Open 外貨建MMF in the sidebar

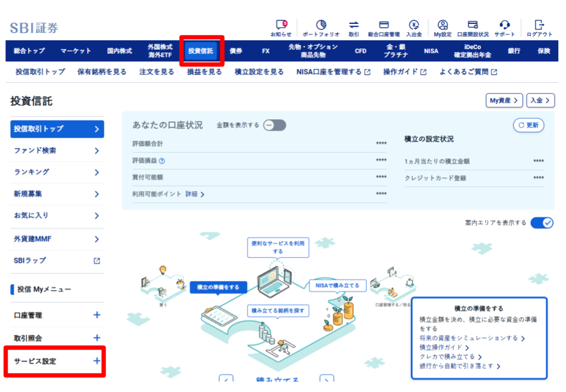pyautogui.click(x=57, y=239)
